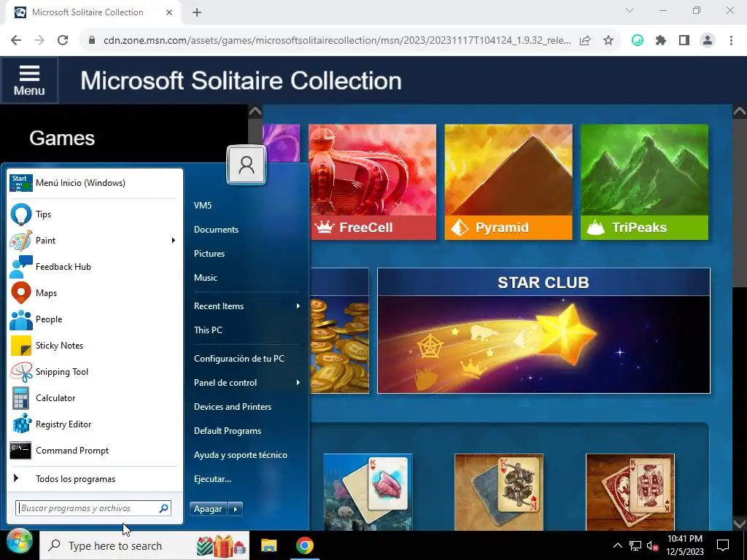Open new Chrome tab plus button
747x560 pixels.
197,12
